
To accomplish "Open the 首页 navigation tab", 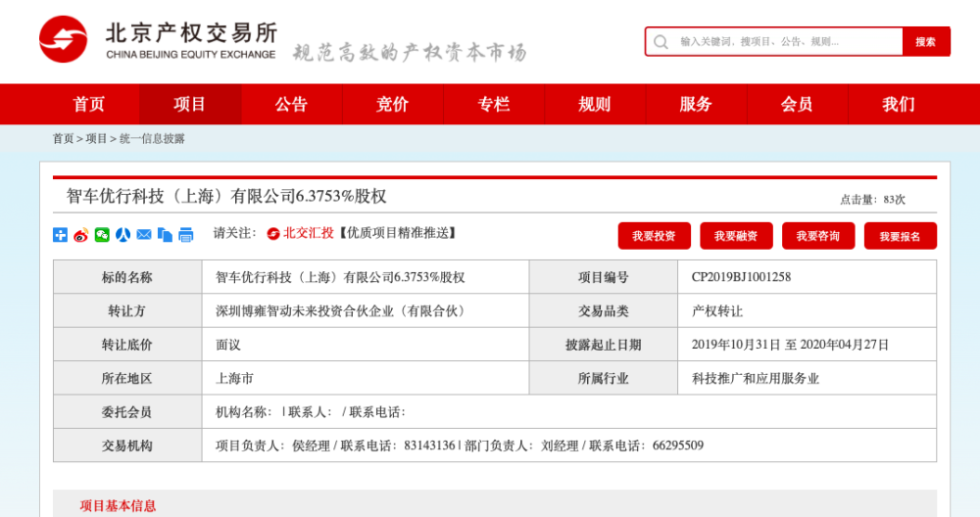I will pos(89,104).
